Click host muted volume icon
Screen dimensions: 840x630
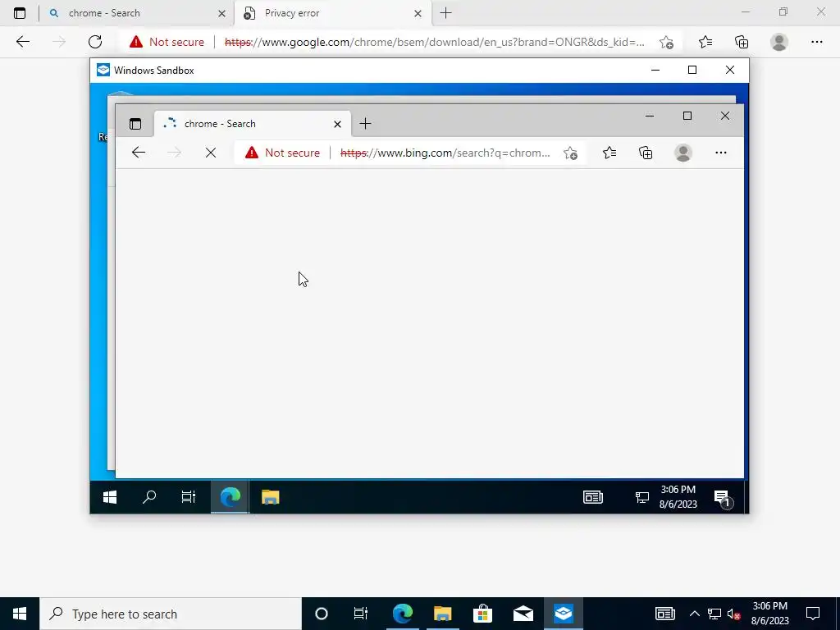tap(734, 614)
